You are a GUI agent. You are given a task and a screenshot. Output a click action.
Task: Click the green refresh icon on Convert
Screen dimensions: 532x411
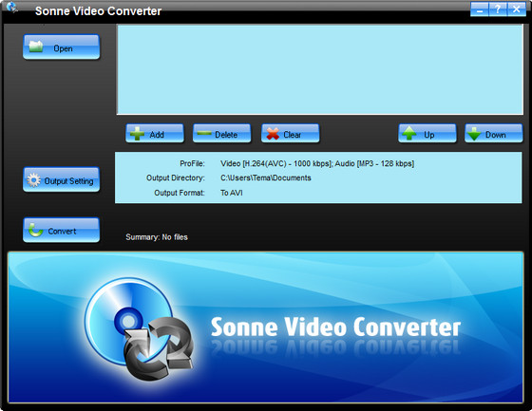[x=36, y=230]
